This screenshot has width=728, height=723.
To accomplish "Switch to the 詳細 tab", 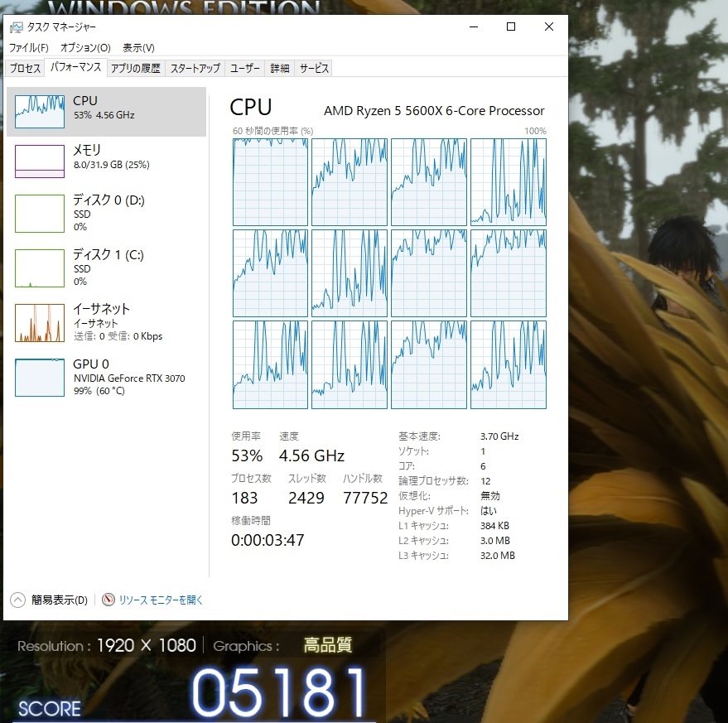I will tap(279, 68).
